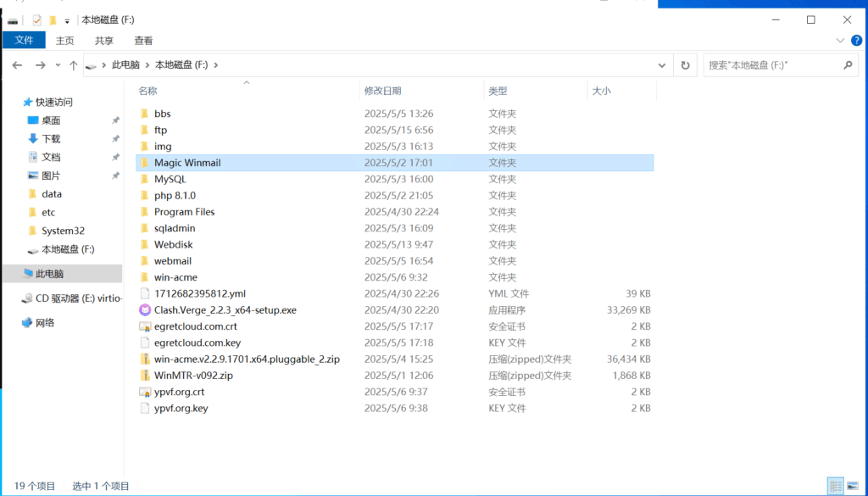868x496 pixels.
Task: Select the php 8.1.0 folder name
Action: pos(175,196)
